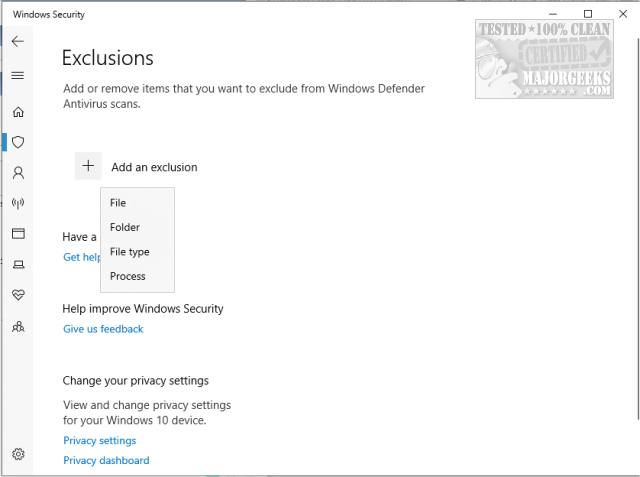Screen dimensions: 640x477
Task: Open Virus & threat protection shield icon
Action: click(x=17, y=142)
